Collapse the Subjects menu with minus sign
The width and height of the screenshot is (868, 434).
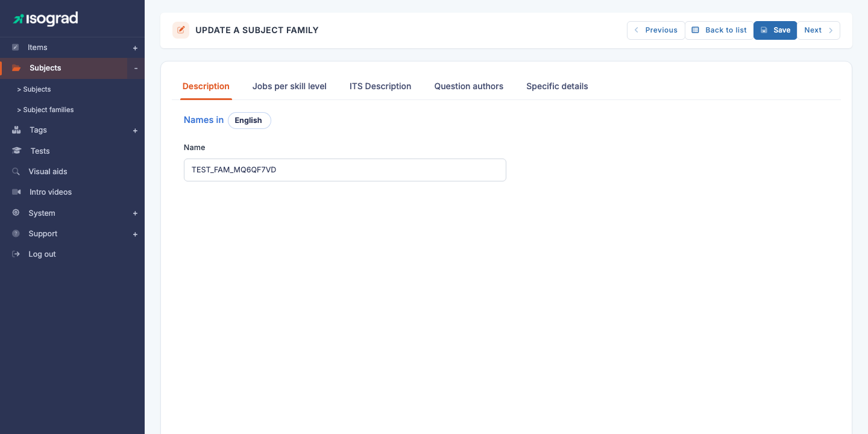(x=136, y=68)
